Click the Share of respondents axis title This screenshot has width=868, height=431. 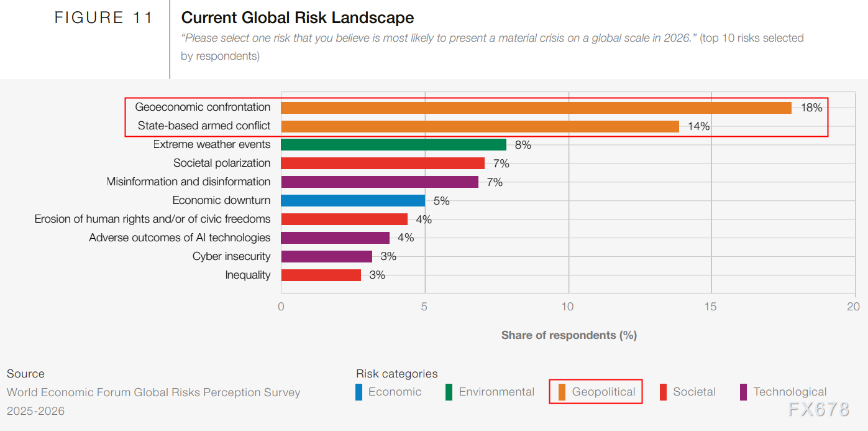click(x=569, y=335)
